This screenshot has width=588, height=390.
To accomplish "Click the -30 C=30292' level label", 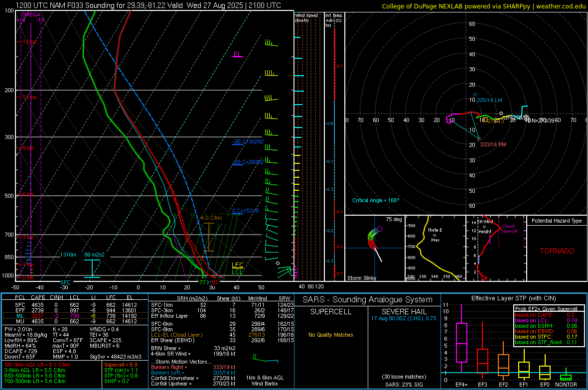I will pos(248,141).
